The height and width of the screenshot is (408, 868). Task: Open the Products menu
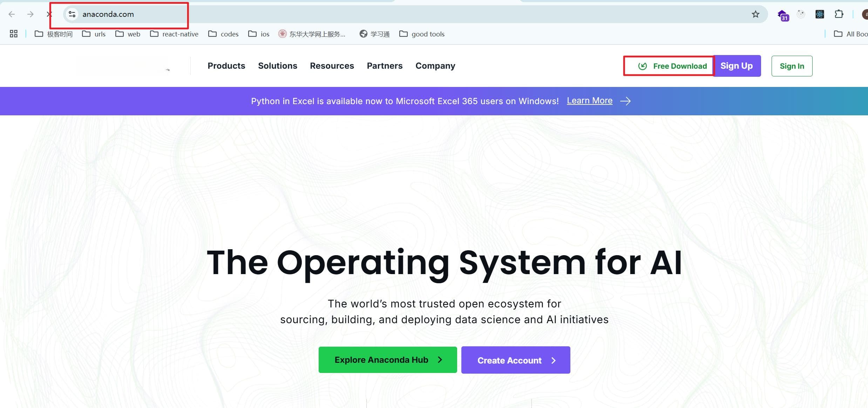226,66
